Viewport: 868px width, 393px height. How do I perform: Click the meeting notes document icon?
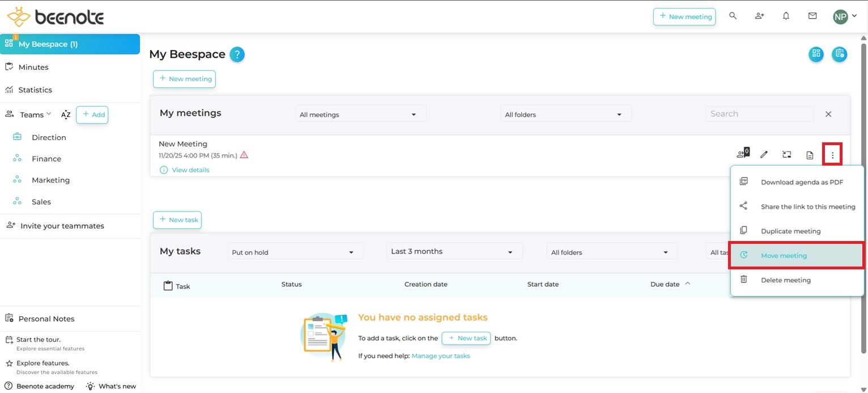810,155
